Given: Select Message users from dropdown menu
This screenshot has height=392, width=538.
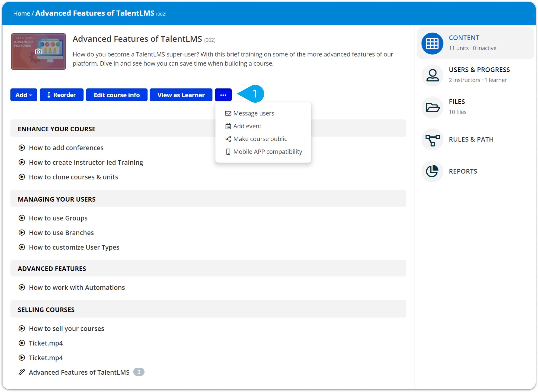Looking at the screenshot, I should point(253,114).
